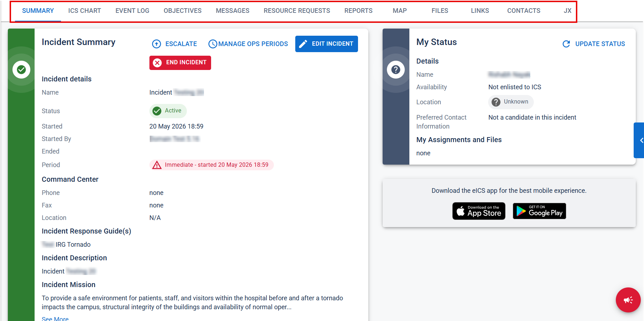Click the Unknown location chip

point(511,102)
